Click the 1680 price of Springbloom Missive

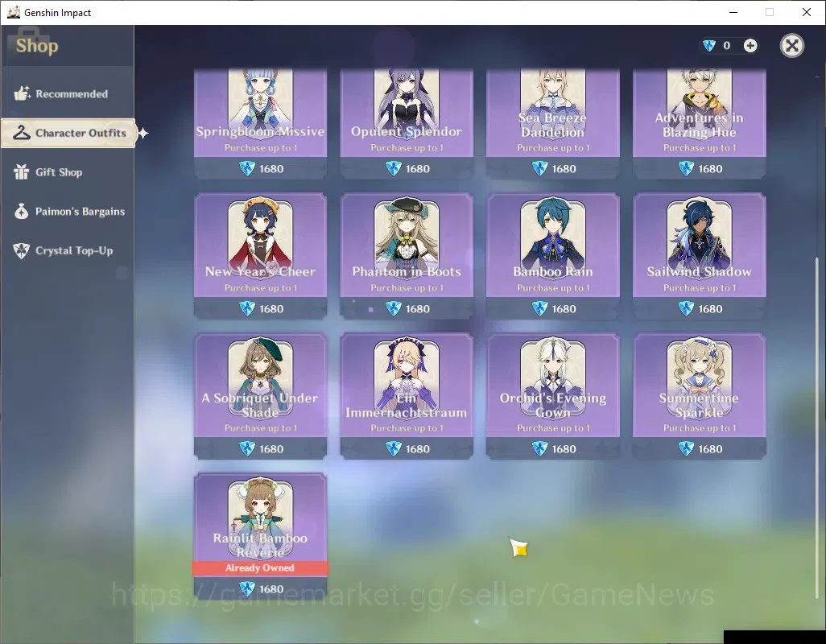(271, 169)
